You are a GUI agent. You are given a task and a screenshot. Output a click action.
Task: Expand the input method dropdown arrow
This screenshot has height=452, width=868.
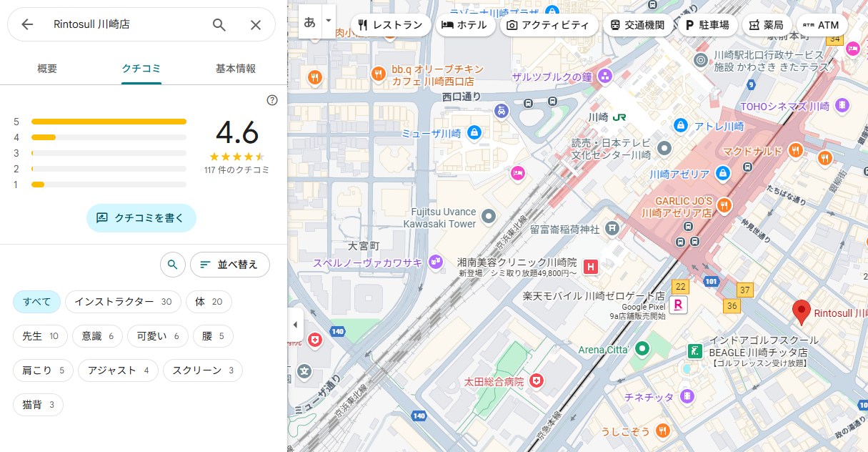click(x=329, y=21)
